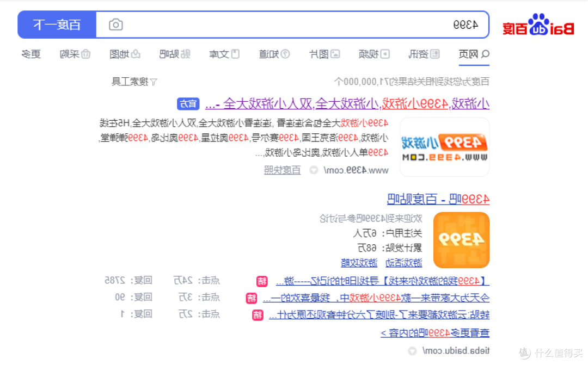The height and width of the screenshot is (365, 588).
Task: Open the 百度快照 link
Action: tap(283, 170)
